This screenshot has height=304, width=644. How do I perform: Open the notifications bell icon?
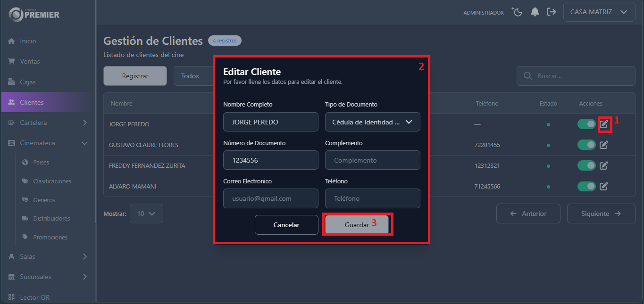(535, 12)
